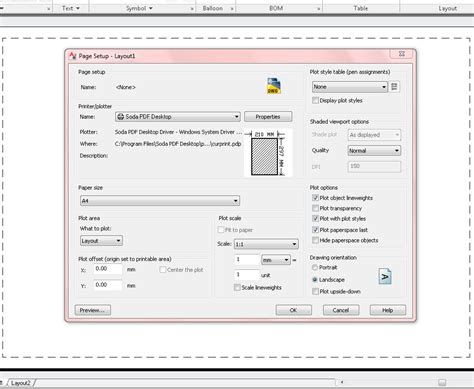Viewport: 474px width, 389px height.
Task: Click the plot offset Y input field
Action: pos(108,285)
